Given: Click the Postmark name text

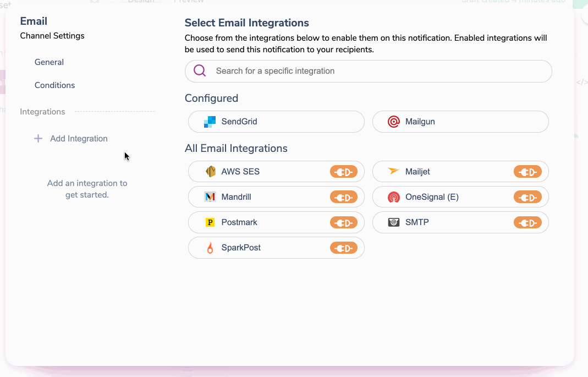Looking at the screenshot, I should 239,222.
